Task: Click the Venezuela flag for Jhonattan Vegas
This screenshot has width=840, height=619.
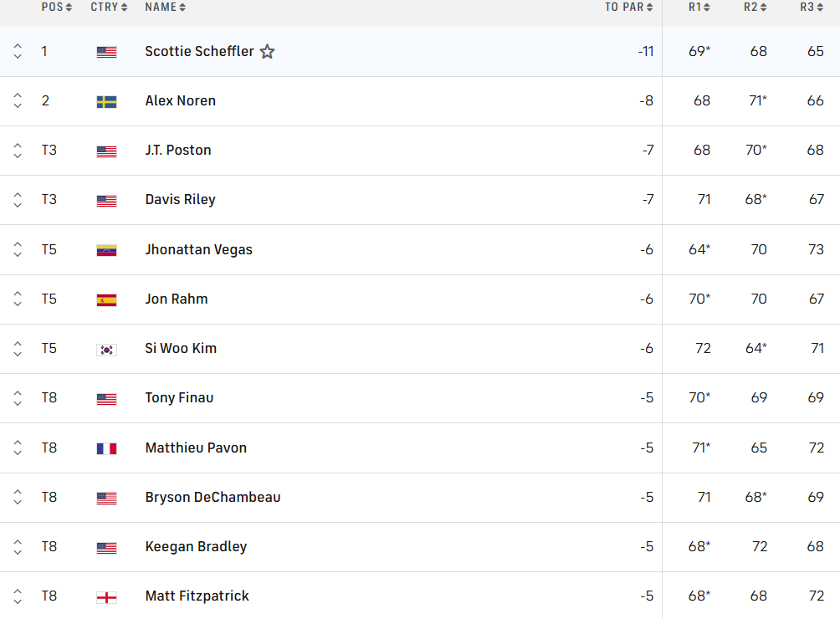Action: pyautogui.click(x=105, y=249)
